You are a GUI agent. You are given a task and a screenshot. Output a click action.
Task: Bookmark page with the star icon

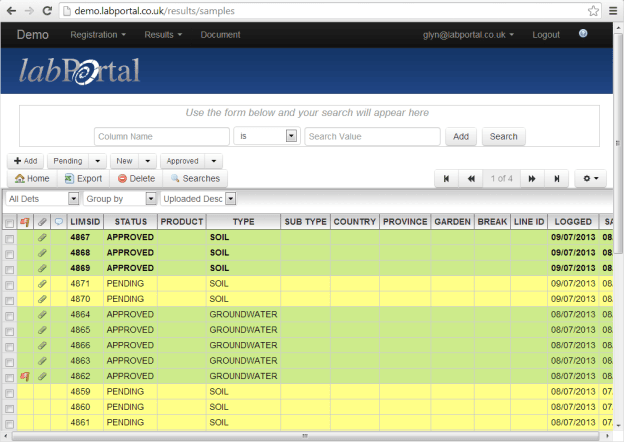click(593, 11)
